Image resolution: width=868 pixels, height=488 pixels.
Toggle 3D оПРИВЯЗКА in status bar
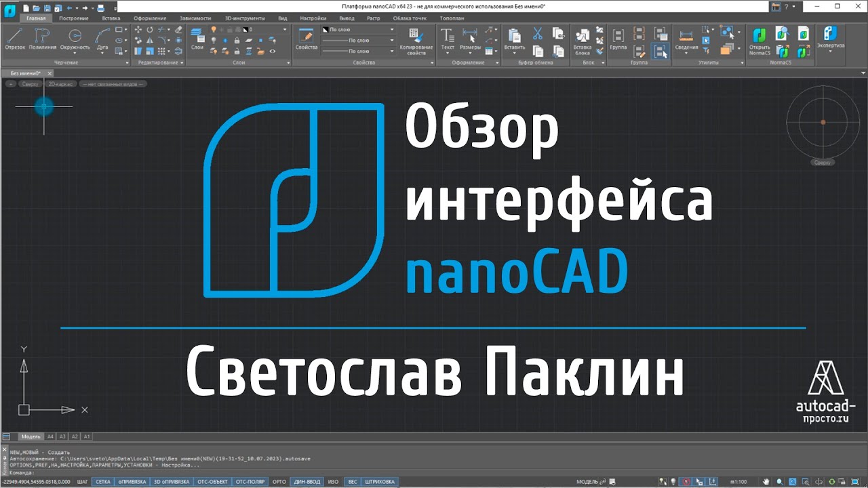pyautogui.click(x=172, y=481)
